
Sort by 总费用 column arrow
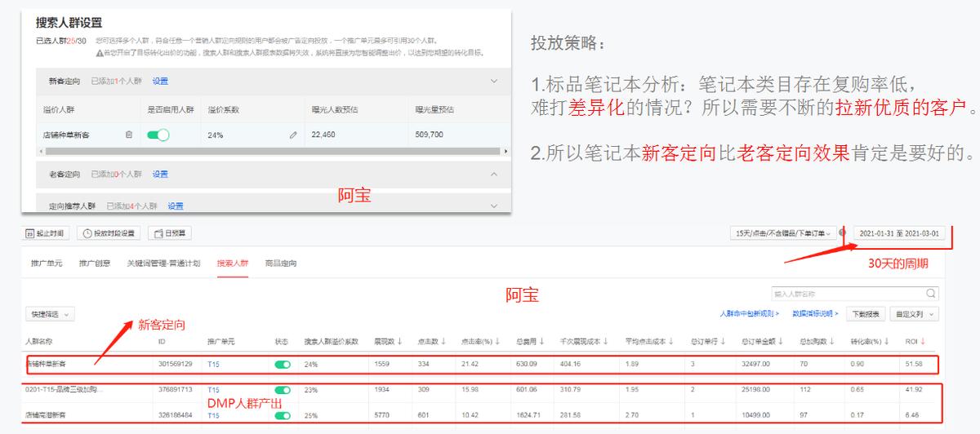pyautogui.click(x=541, y=341)
